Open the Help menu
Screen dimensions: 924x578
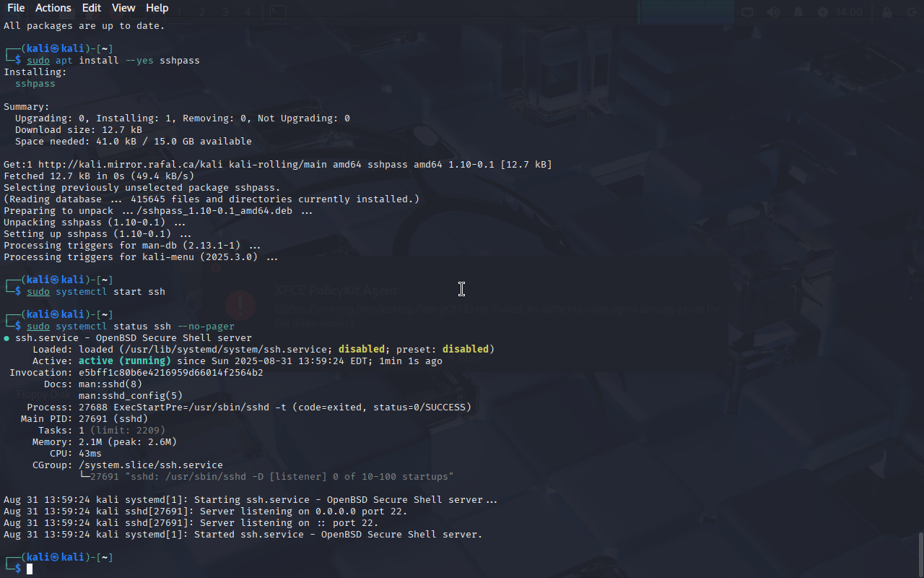click(157, 8)
